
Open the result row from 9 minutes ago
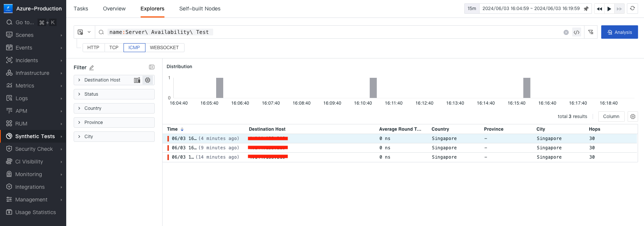click(x=400, y=148)
